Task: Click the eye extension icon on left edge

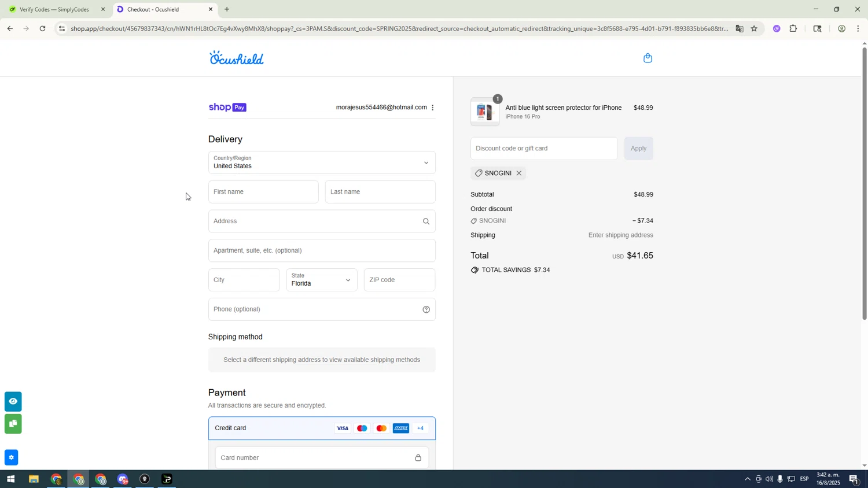Action: [x=13, y=401]
